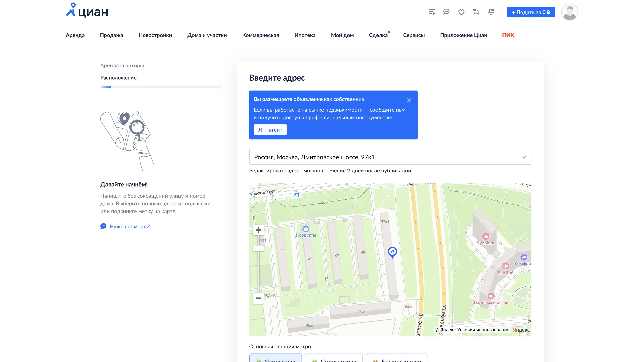Click the address input field
Screen dimensions: 644x362
click(x=385, y=157)
